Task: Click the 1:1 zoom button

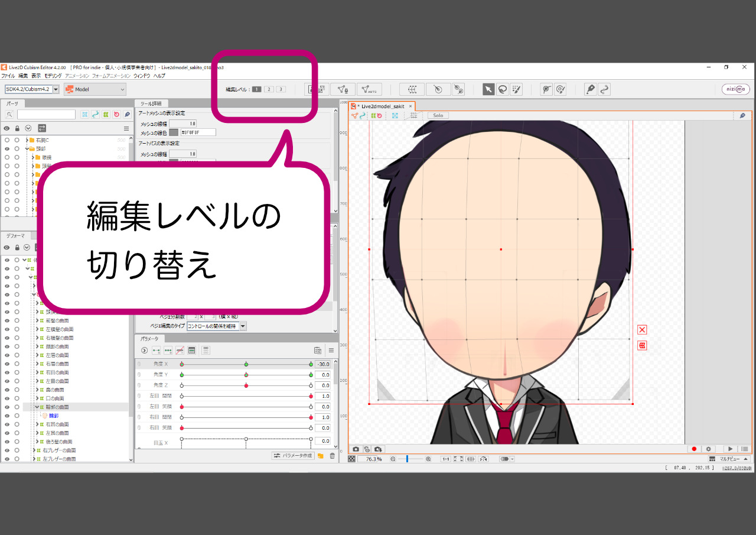Action: (x=446, y=459)
